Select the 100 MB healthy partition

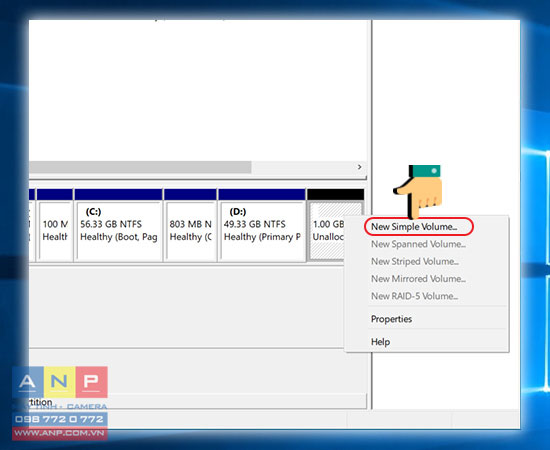click(x=55, y=230)
